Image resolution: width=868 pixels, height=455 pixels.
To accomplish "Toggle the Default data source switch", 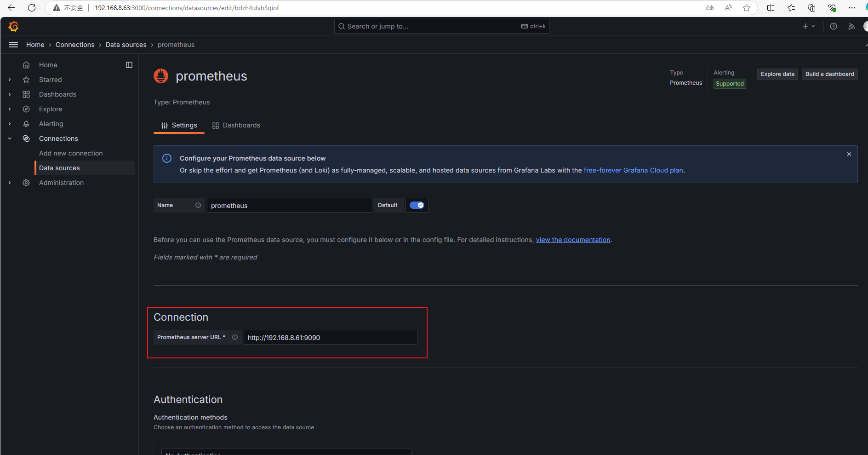I will tap(417, 205).
